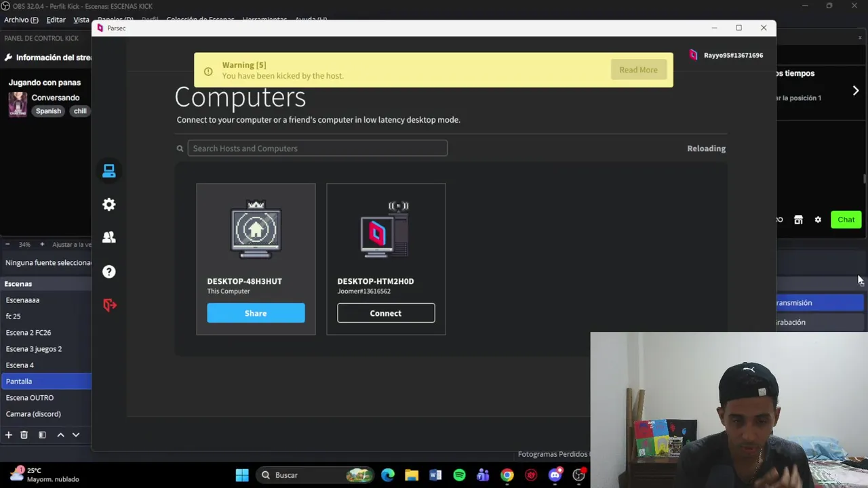The image size is (868, 488).
Task: Open Parsec settings gear in sidebar
Action: coord(109,205)
